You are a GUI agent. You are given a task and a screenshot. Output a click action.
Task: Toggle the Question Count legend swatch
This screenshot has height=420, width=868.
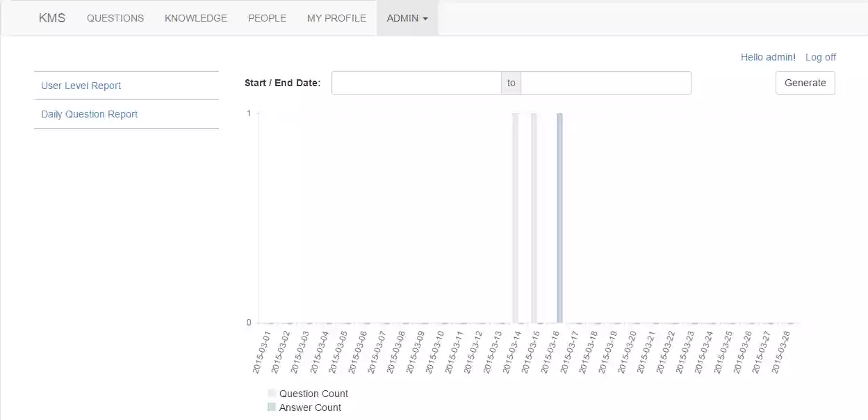point(272,394)
